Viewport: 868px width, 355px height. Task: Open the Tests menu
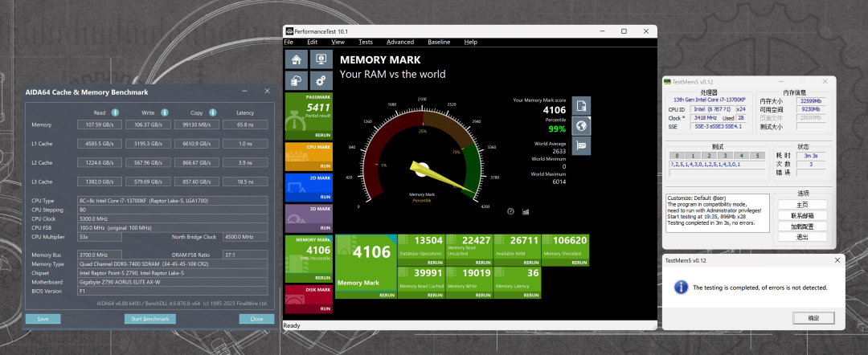click(x=366, y=42)
